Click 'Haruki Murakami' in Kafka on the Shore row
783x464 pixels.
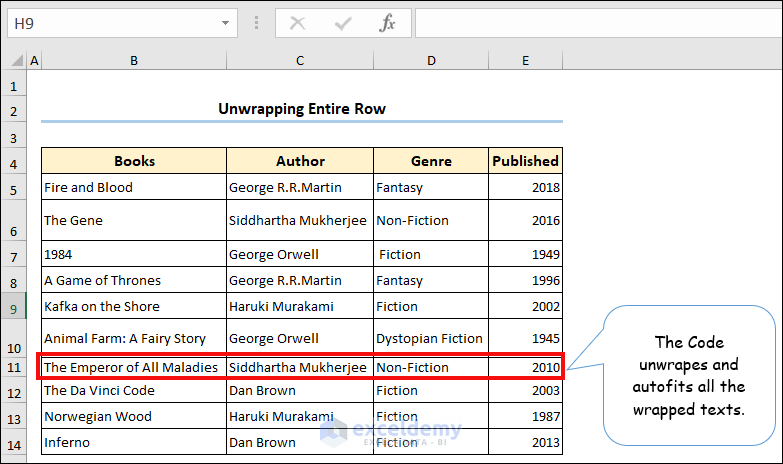click(x=300, y=306)
